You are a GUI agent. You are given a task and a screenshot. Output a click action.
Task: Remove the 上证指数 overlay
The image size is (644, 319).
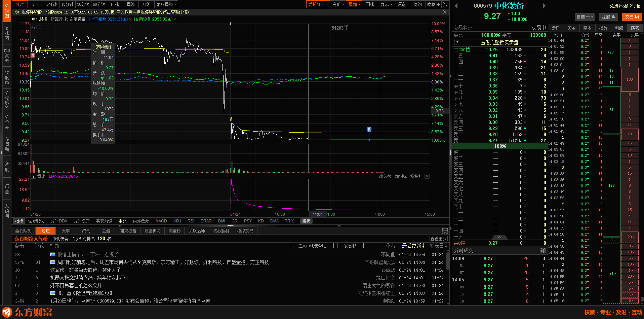click(x=130, y=20)
